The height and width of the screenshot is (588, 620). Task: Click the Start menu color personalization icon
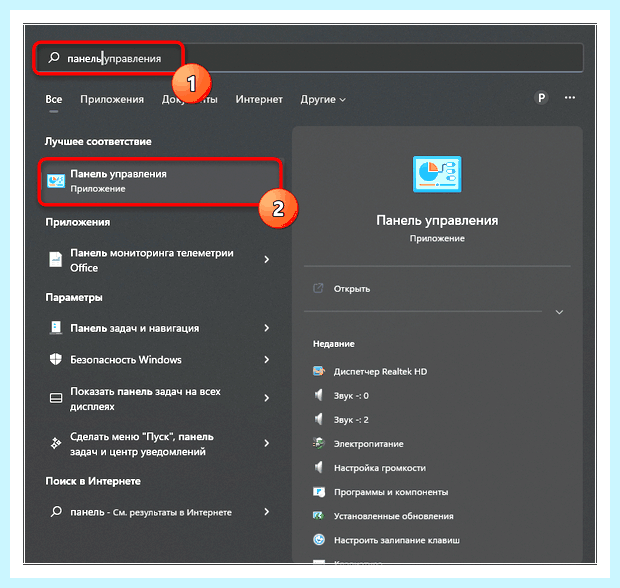click(x=56, y=443)
